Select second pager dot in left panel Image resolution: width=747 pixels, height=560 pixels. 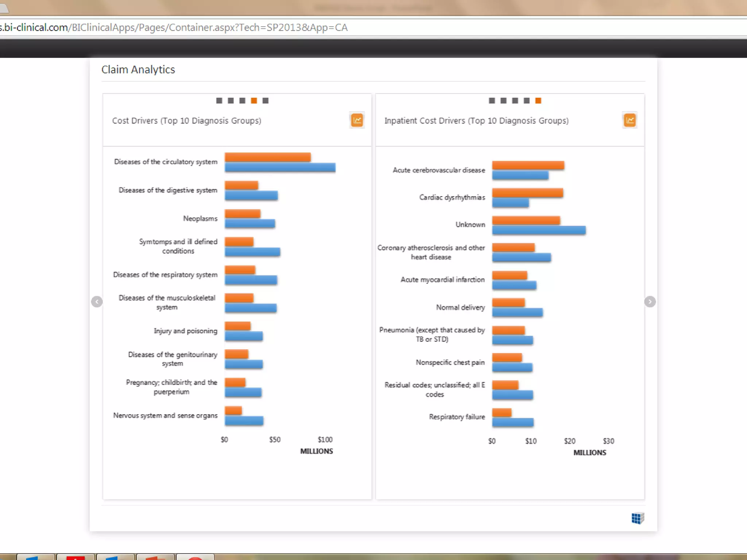click(x=231, y=101)
